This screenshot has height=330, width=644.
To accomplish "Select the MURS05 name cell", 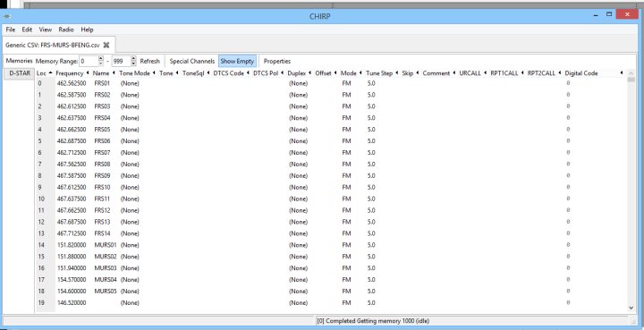I will coord(106,292).
